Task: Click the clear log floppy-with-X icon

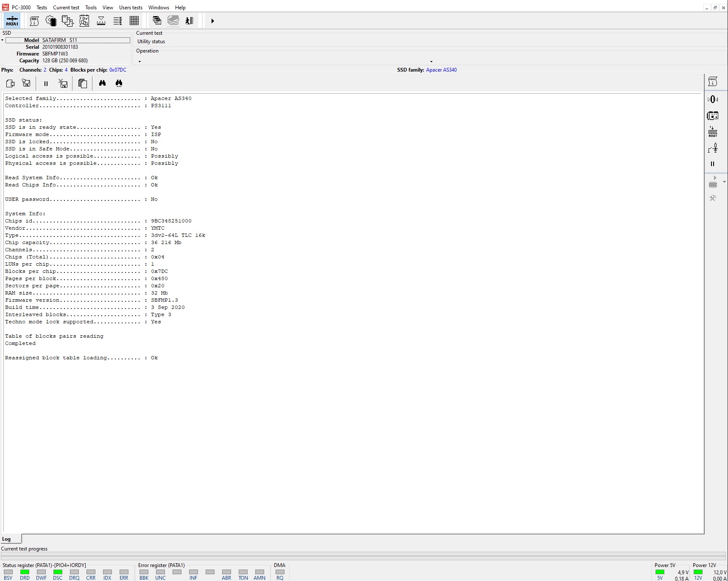Action: 63,83
